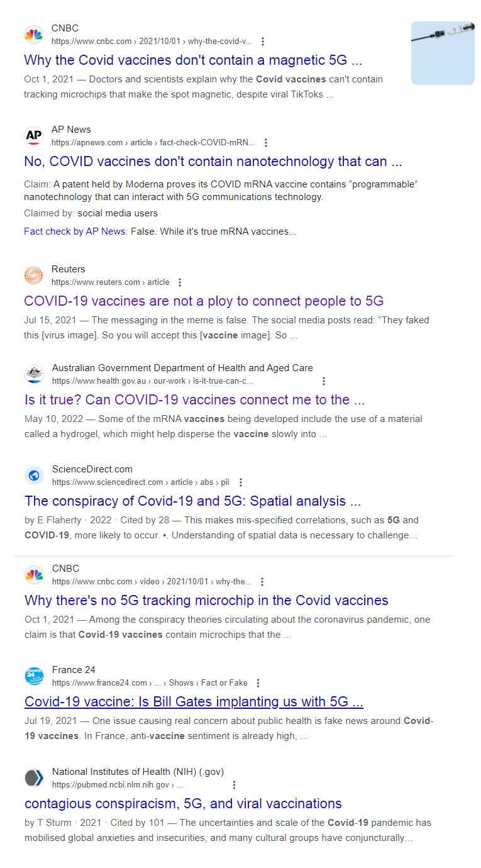Open three-dot menu for ScienceDirect result
481x868 pixels.
coord(240,482)
